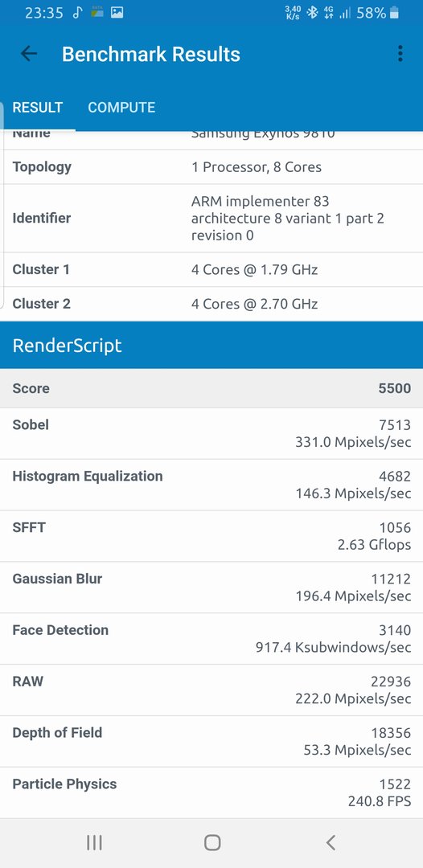Viewport: 423px width, 868px height.
Task: Open the three-dot overflow menu
Action: point(400,54)
